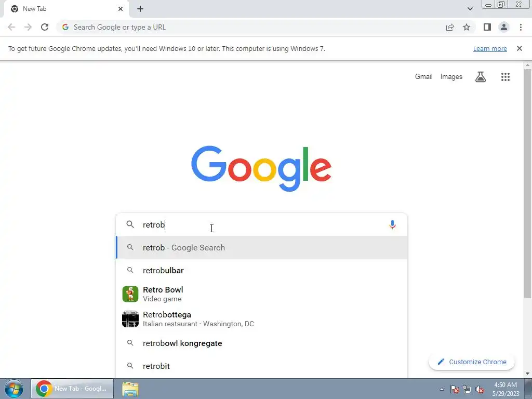Click the Customize Chrome pencil icon
Image resolution: width=532 pixels, height=399 pixels.
(441, 362)
